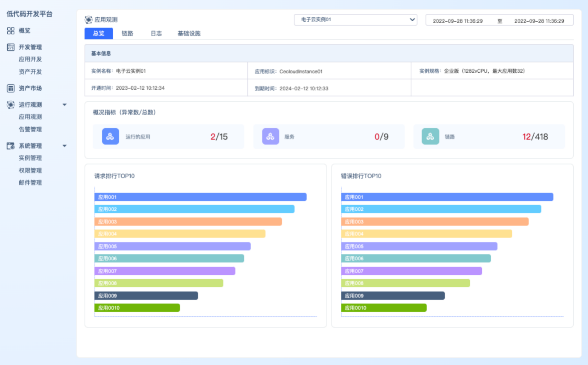Click 应用007 bar in 错误排行TOP10
The height and width of the screenshot is (365, 588).
coord(412,271)
